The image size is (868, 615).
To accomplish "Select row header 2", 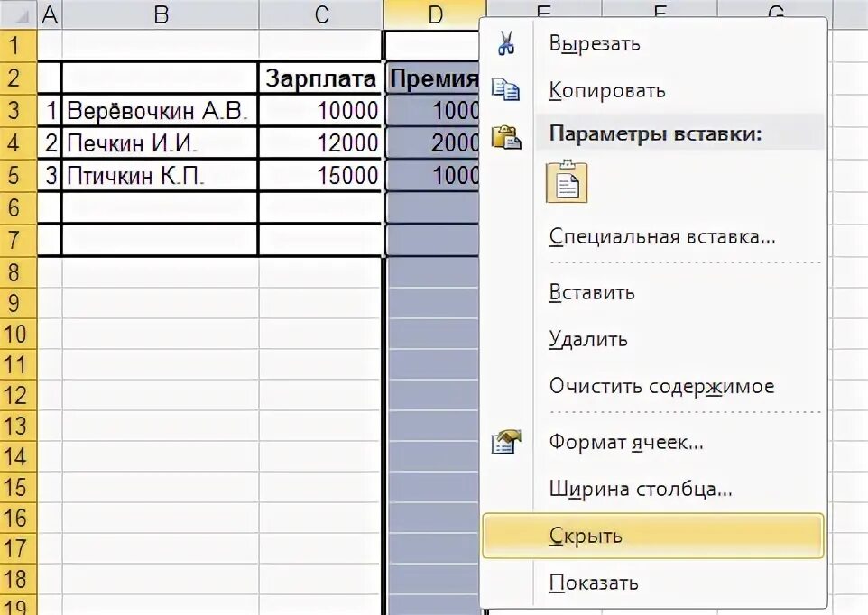I will click(x=18, y=78).
